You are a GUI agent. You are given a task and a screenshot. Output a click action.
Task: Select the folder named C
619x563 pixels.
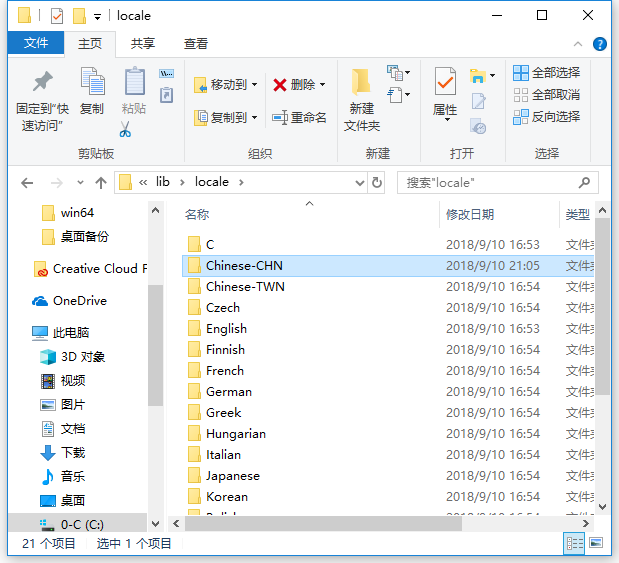tap(388, 245)
